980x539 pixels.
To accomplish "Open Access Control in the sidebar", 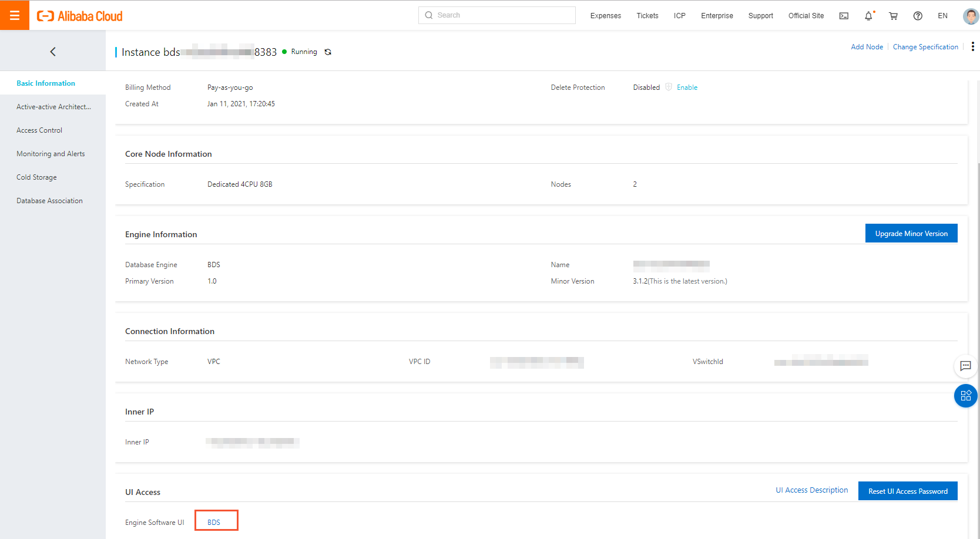I will 53,130.
